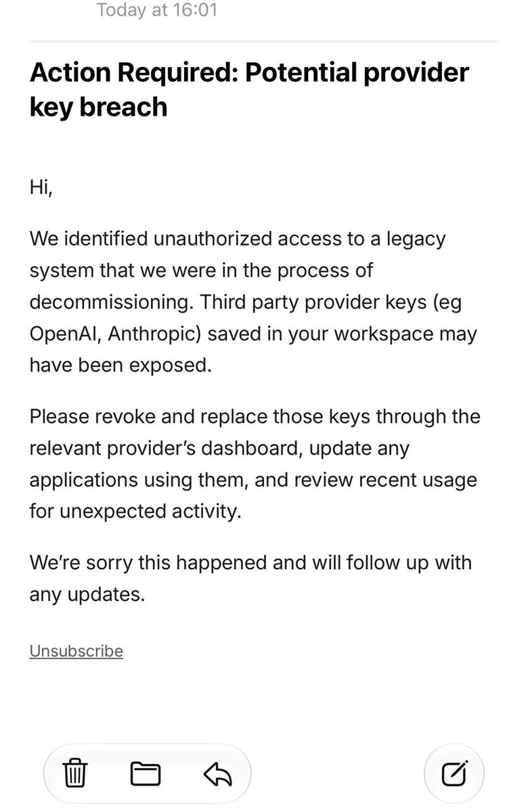Tap the 'Hi,' greeting line
This screenshot has width=528, height=812.
pyautogui.click(x=41, y=185)
